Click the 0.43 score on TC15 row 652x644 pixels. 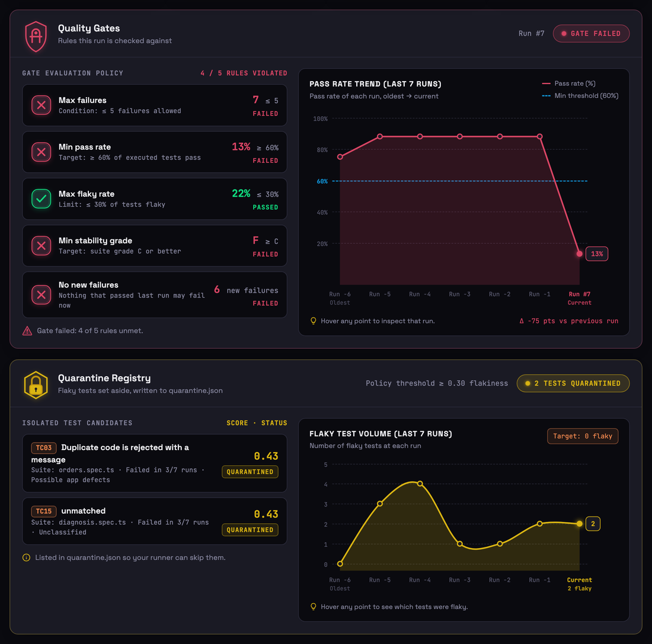(266, 514)
